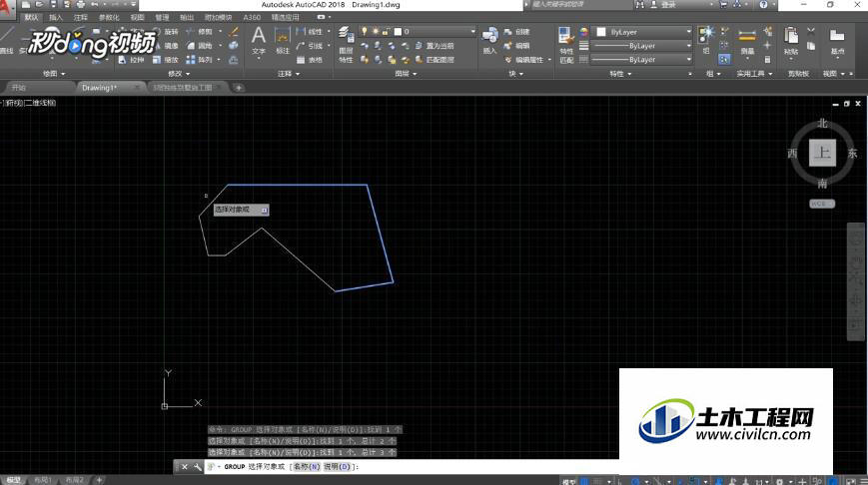Select the 缩放 (Scale) tool
The height and width of the screenshot is (485, 868).
[x=166, y=60]
